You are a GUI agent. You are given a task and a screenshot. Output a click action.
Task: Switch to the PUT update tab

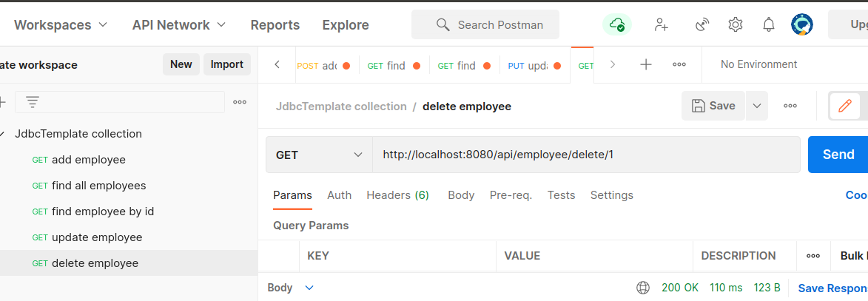click(535, 65)
